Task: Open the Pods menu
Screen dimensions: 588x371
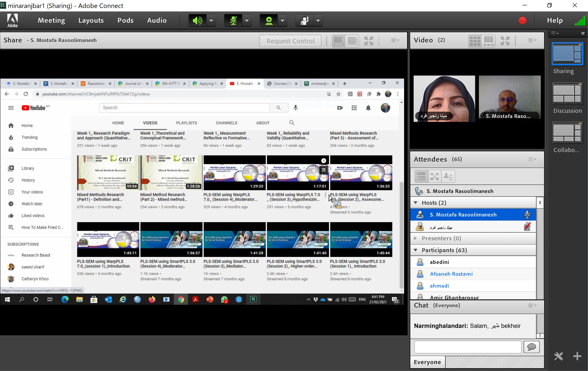Action: click(x=126, y=20)
